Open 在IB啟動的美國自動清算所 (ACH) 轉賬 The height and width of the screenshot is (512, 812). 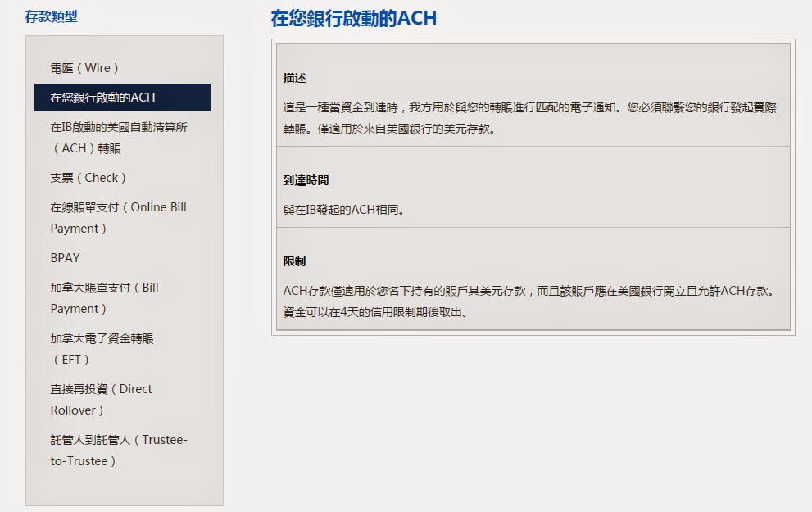pos(119,138)
